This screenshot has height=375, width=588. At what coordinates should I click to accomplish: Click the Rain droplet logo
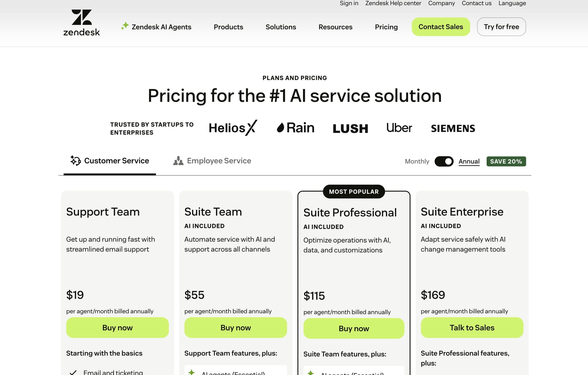[x=281, y=128]
